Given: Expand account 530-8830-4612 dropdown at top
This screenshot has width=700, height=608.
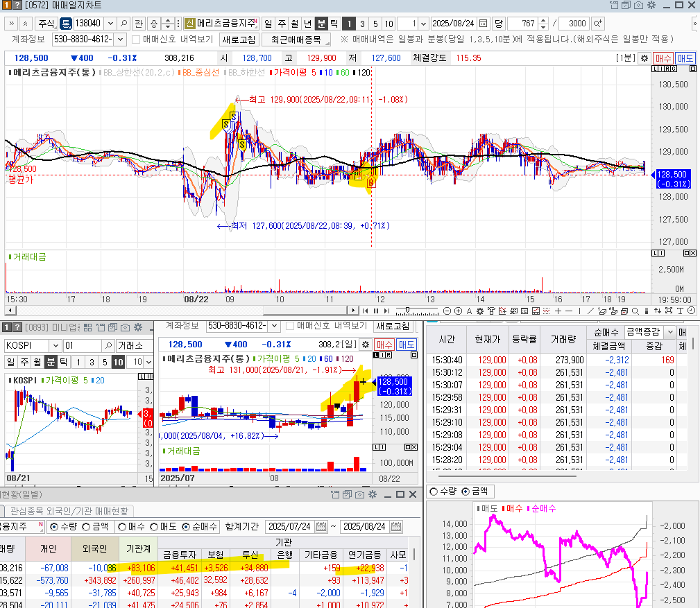Looking at the screenshot, I should pyautogui.click(x=121, y=40).
